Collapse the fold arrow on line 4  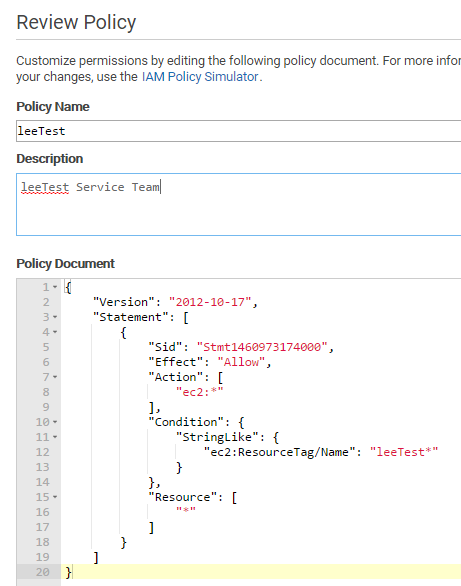click(x=55, y=332)
